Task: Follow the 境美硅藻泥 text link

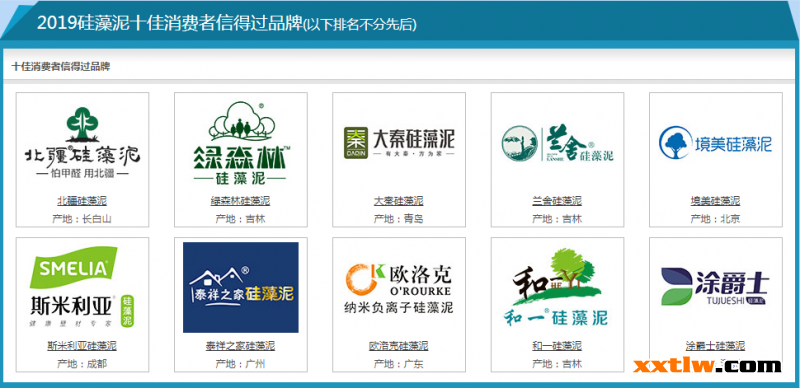Action: [715, 201]
